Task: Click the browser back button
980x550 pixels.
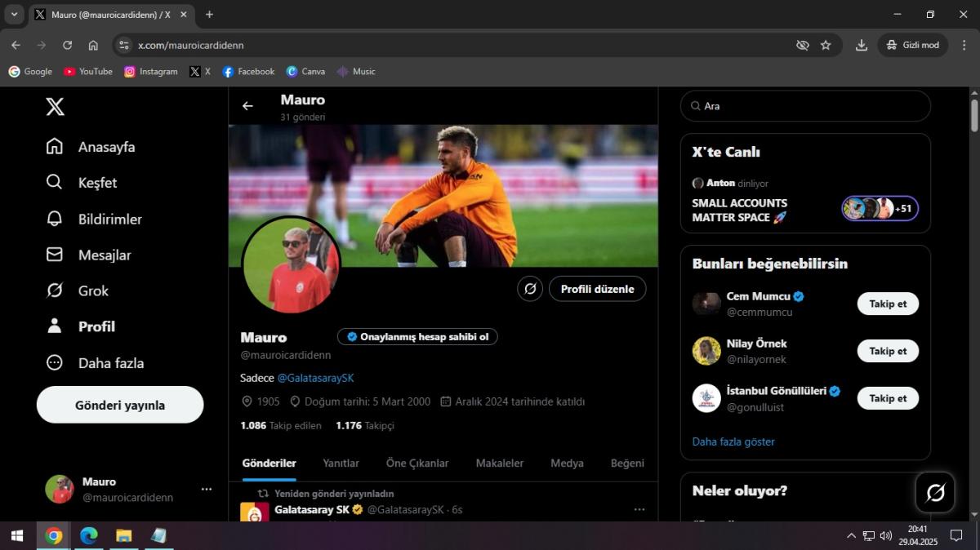Action: coord(16,45)
